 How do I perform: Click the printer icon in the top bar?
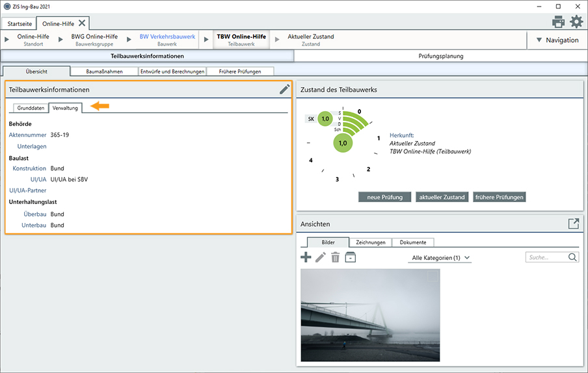(558, 21)
